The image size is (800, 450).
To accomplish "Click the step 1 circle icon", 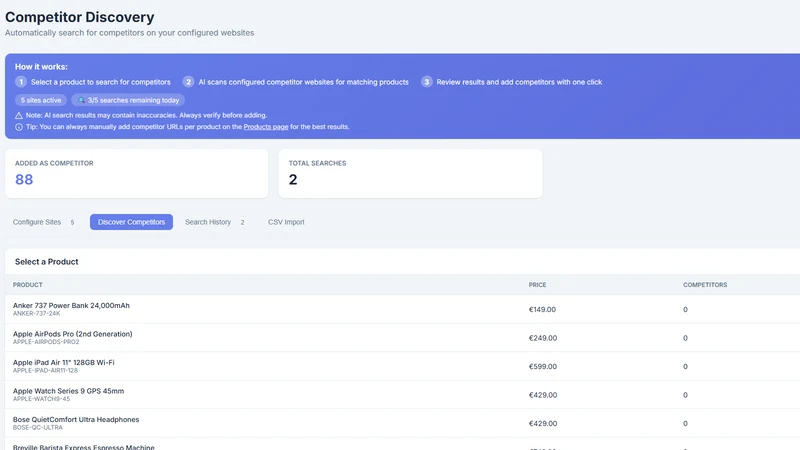I will click(x=21, y=82).
